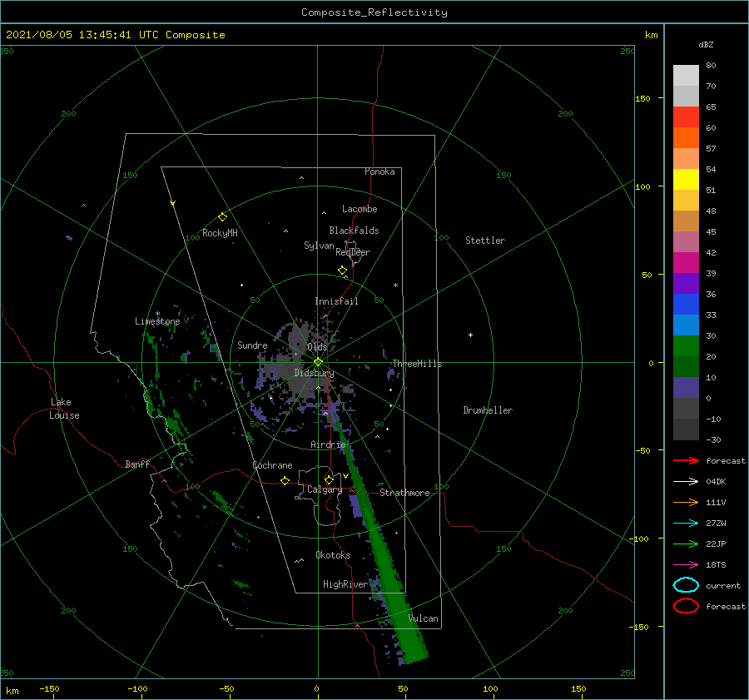The width and height of the screenshot is (749, 700).
Task: Click yellow diamond marker near RockyMH
Action: (222, 217)
